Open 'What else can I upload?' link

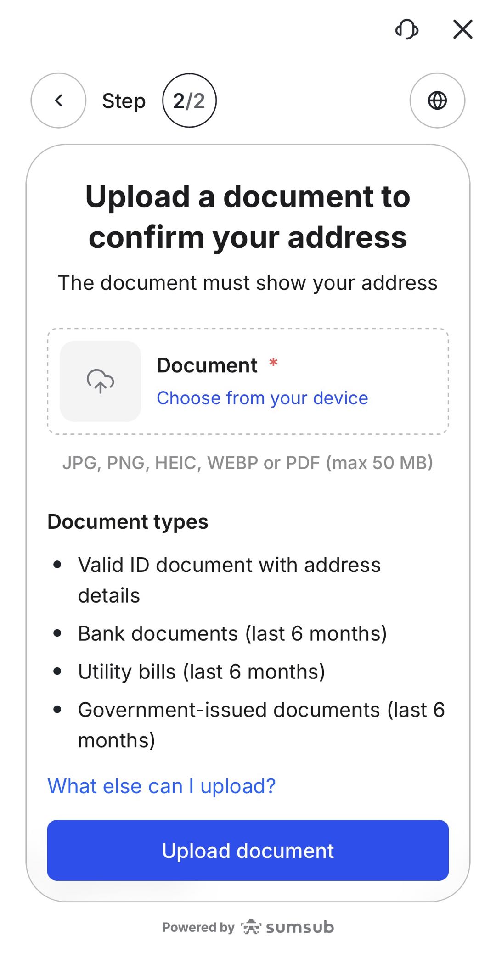(x=162, y=786)
